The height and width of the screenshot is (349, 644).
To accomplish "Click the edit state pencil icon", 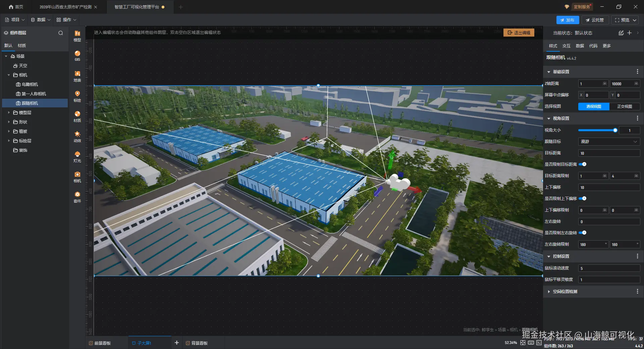I will 621,33.
